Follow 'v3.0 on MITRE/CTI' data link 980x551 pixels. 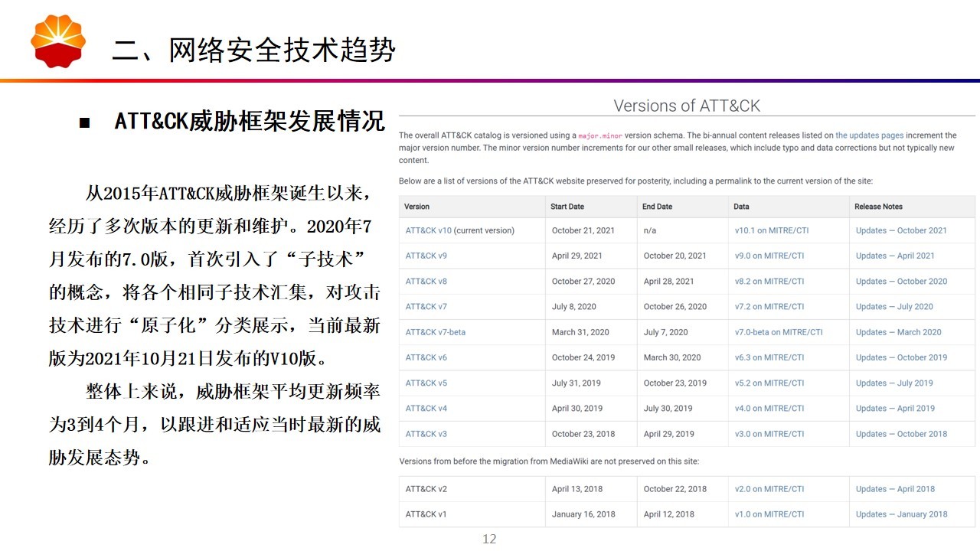[x=769, y=434]
